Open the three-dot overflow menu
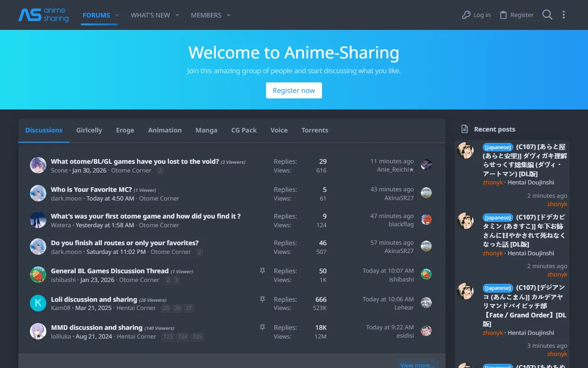This screenshot has height=368, width=588. pyautogui.click(x=564, y=14)
